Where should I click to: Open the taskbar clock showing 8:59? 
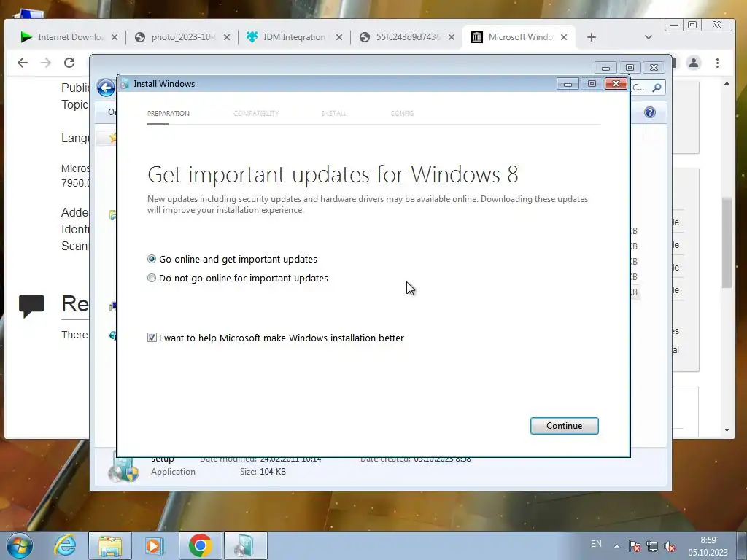(x=708, y=546)
